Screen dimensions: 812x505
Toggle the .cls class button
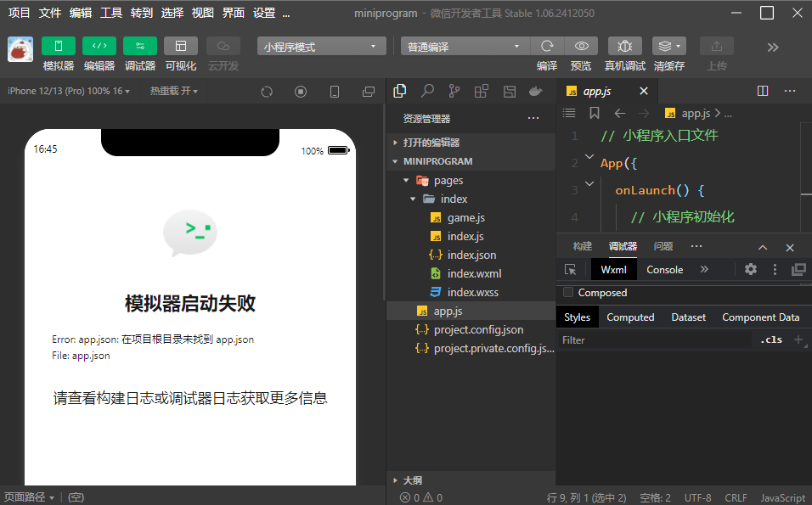771,340
